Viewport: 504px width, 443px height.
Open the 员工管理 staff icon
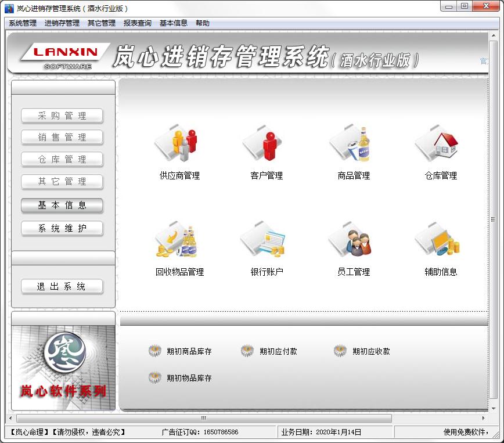click(x=350, y=240)
